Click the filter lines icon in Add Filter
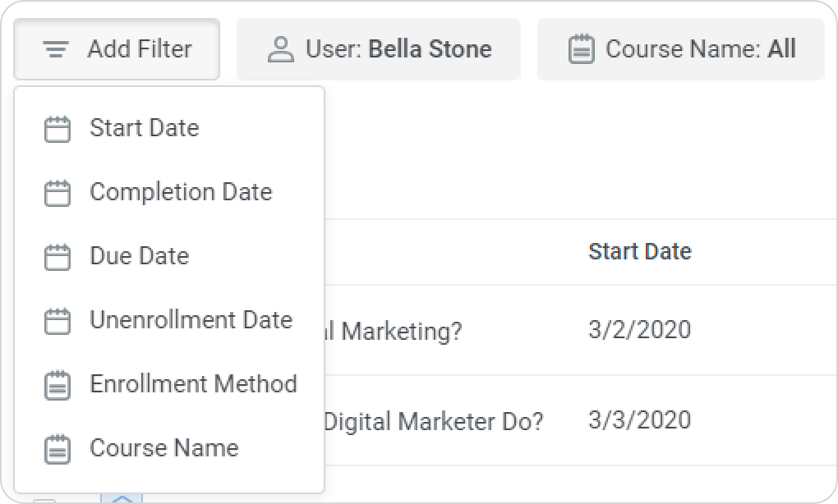 coord(56,49)
